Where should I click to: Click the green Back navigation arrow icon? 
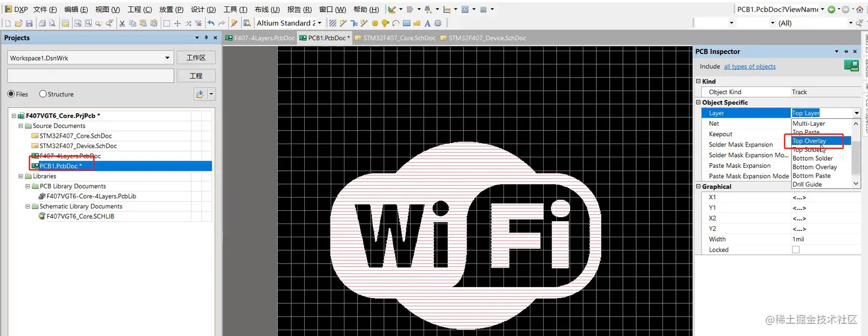(831, 9)
